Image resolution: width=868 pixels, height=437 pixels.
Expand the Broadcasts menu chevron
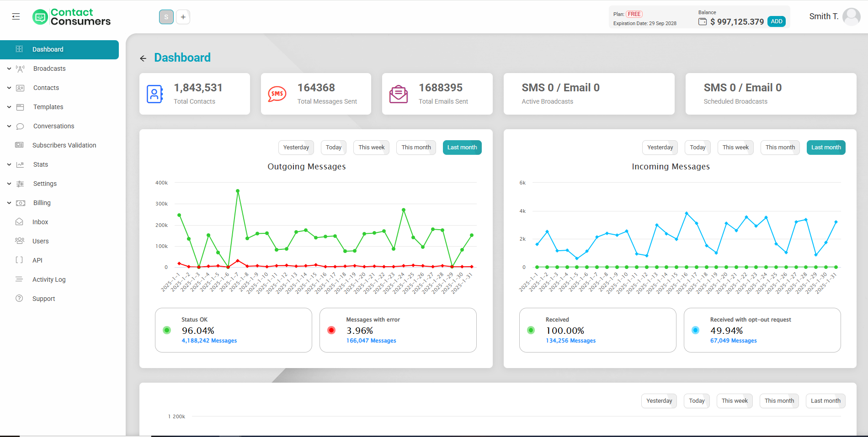(x=9, y=68)
